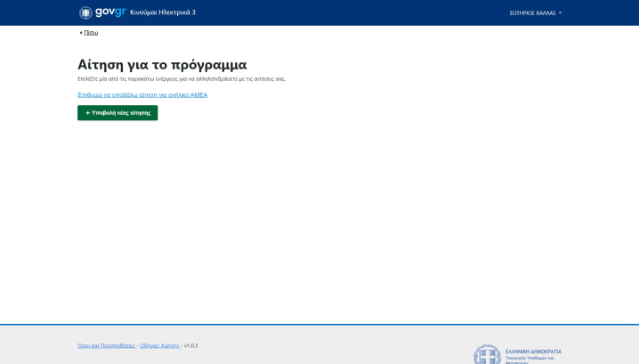
Task: Click the govgr logo wordmark
Action: 110,12
